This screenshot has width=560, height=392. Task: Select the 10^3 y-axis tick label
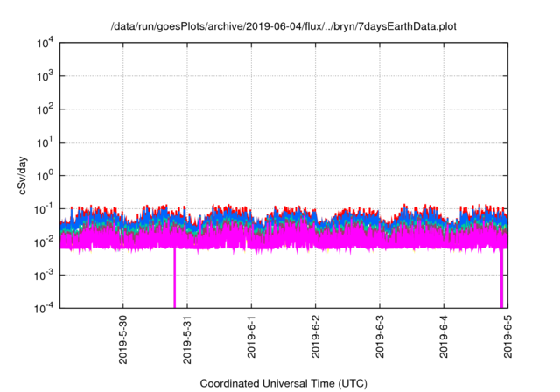45,76
